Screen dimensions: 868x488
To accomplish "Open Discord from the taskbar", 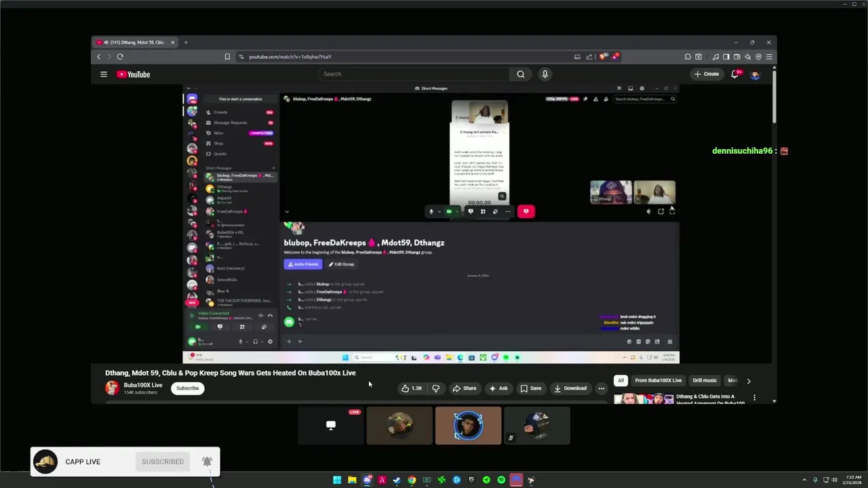I will pos(367,480).
